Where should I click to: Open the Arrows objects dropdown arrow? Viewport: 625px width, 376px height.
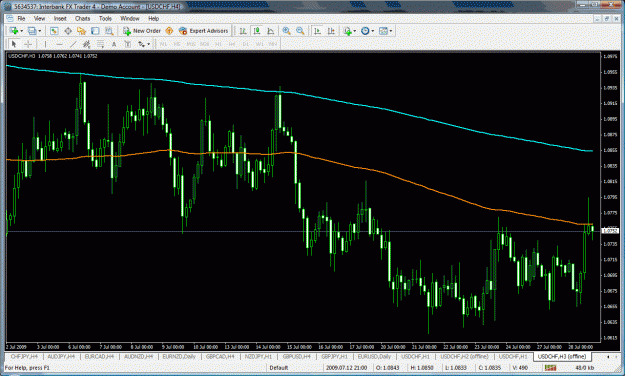(149, 44)
